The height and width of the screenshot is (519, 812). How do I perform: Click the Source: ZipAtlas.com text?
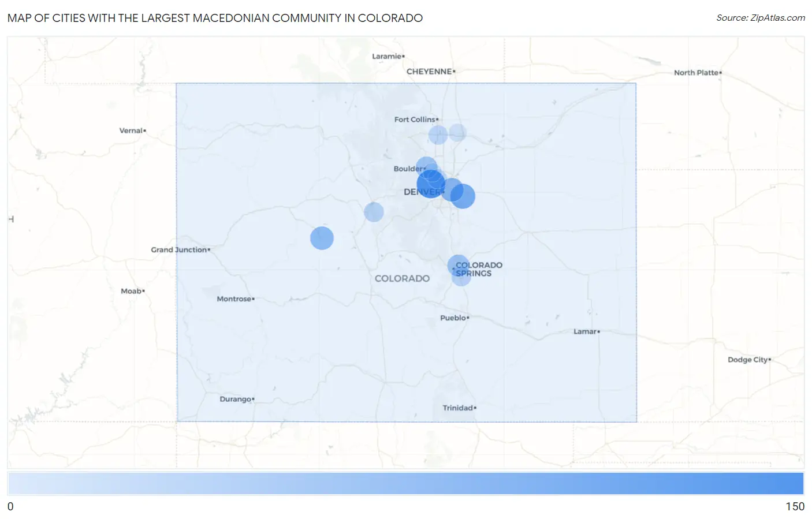[761, 18]
